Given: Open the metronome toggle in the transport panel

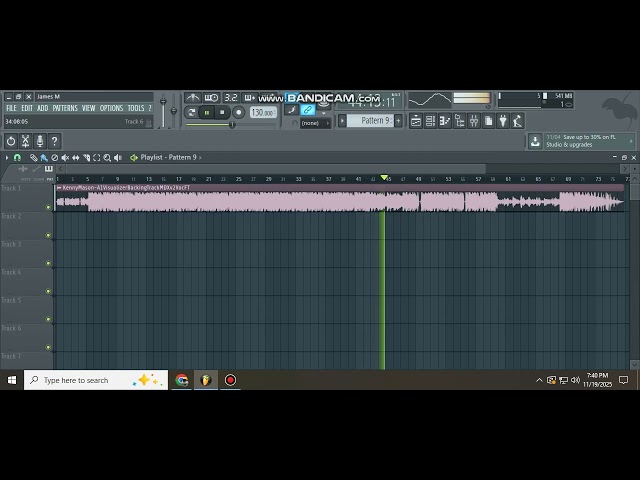Looking at the screenshot, I should (192, 98).
